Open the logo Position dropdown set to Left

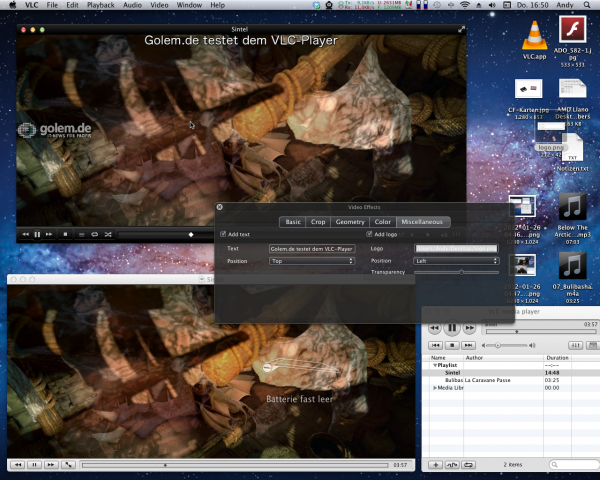click(x=455, y=261)
